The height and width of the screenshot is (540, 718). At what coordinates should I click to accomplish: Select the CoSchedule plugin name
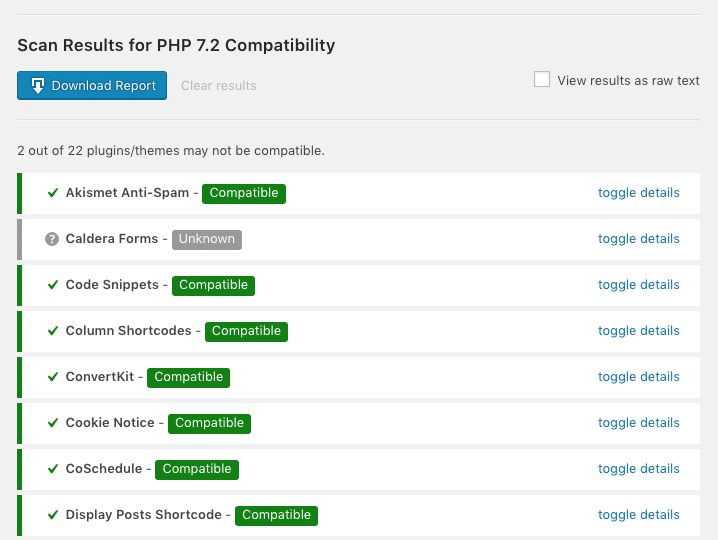click(104, 469)
